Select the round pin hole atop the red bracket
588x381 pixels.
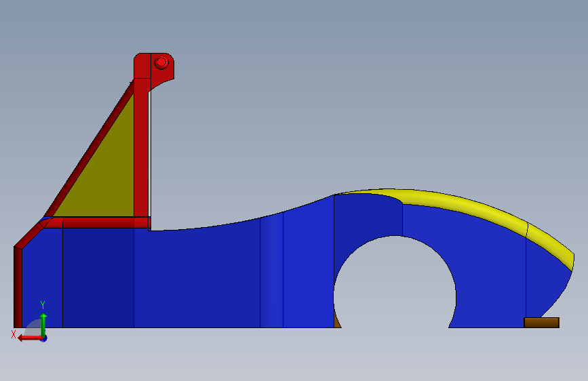click(x=161, y=62)
